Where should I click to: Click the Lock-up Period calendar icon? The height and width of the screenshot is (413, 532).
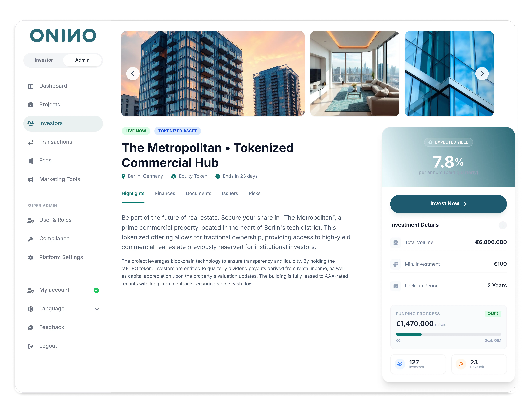[396, 286]
